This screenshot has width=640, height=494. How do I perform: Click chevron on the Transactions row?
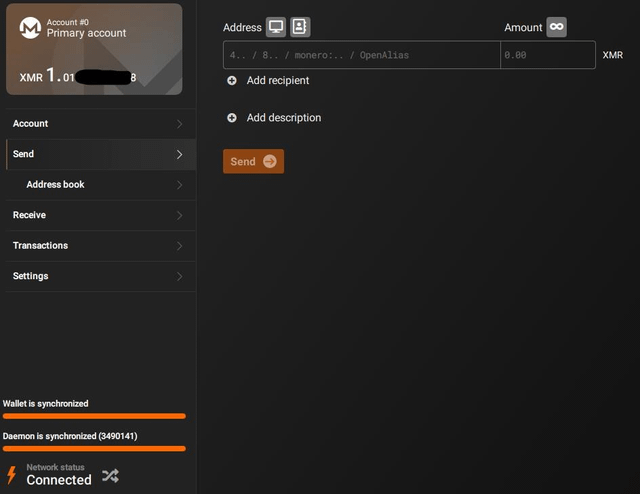click(x=180, y=246)
